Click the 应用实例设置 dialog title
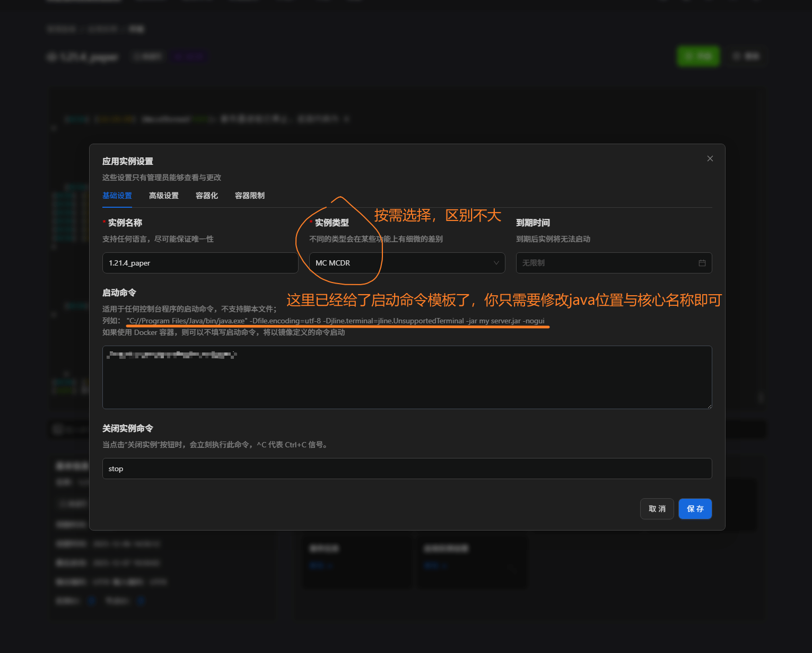 pos(128,161)
